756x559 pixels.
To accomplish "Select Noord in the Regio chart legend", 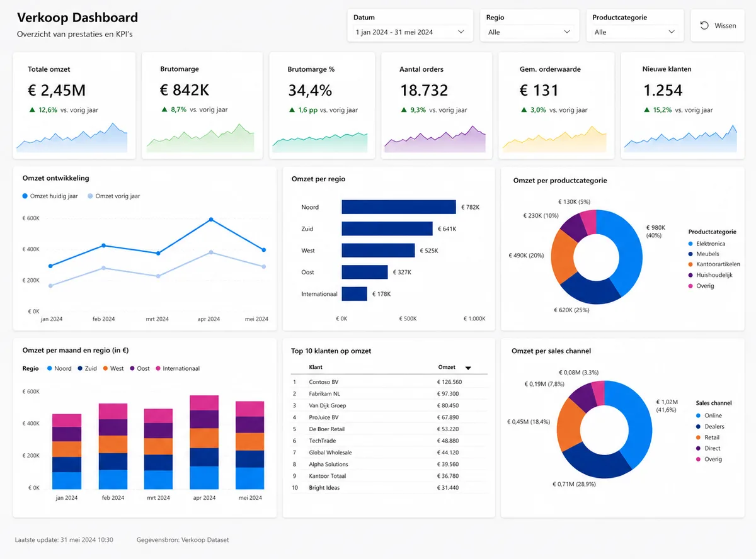I will pyautogui.click(x=59, y=368).
